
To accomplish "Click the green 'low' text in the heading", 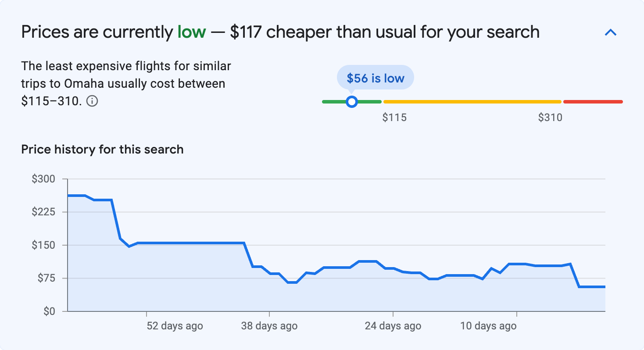I will pos(190,32).
